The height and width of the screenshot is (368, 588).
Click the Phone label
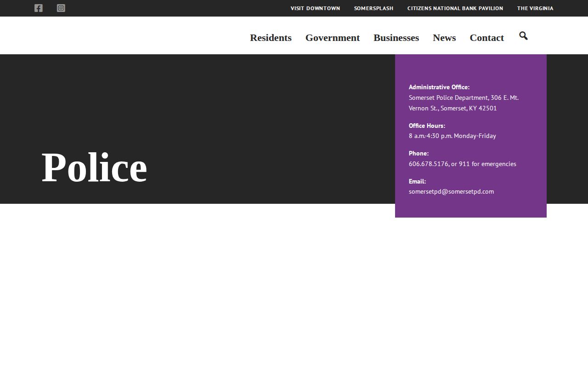pyautogui.click(x=418, y=153)
